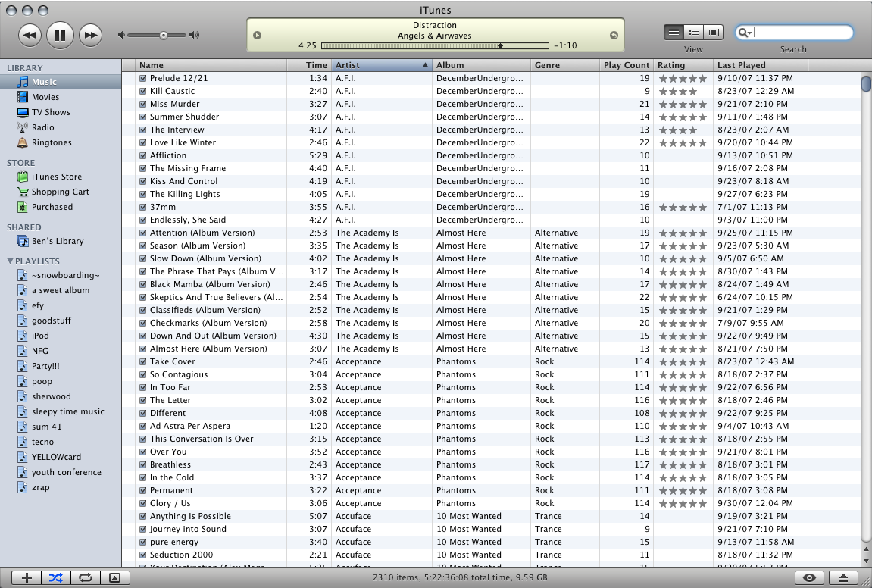Switch to list view icon
This screenshot has height=588, width=872.
674,33
